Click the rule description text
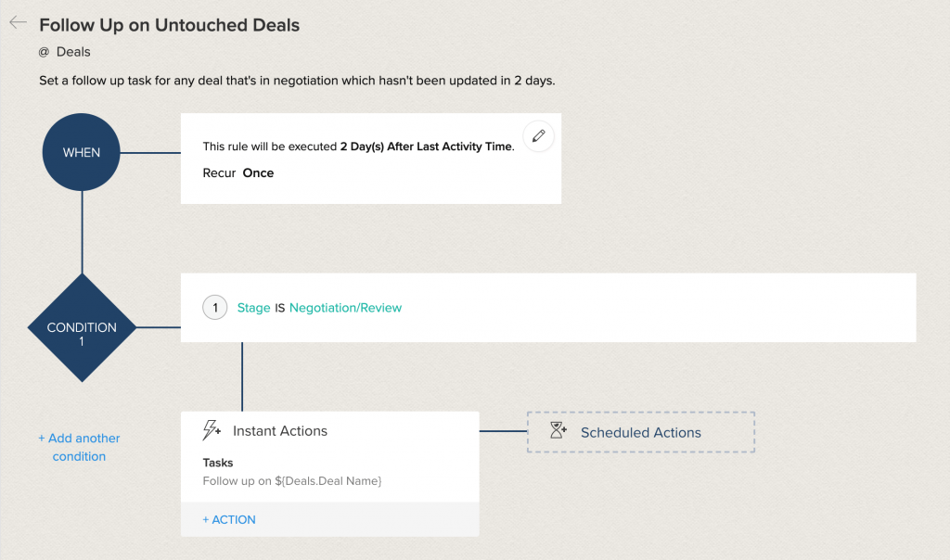Viewport: 950px width, 560px height. 297,81
